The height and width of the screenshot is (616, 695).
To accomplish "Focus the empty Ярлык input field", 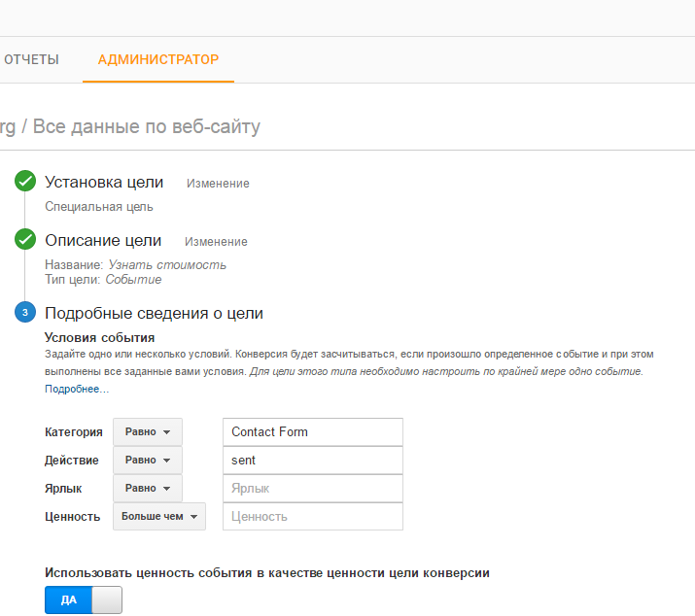I will (312, 489).
